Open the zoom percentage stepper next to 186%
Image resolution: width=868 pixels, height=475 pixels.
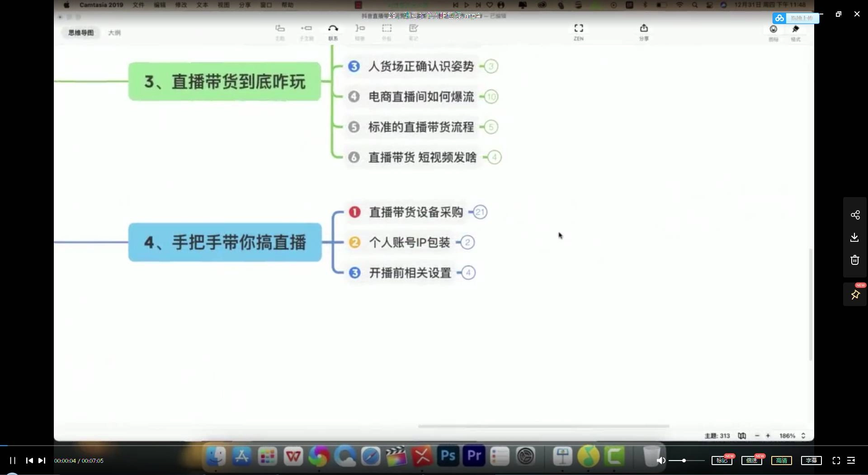point(803,436)
